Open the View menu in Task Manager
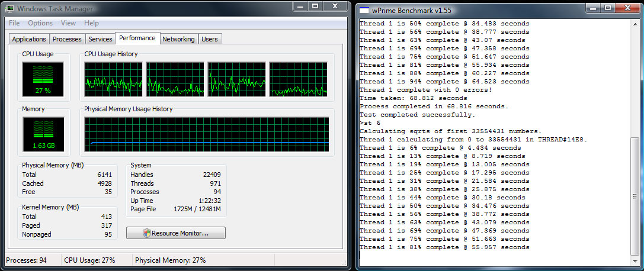644x271 pixels. 68,23
